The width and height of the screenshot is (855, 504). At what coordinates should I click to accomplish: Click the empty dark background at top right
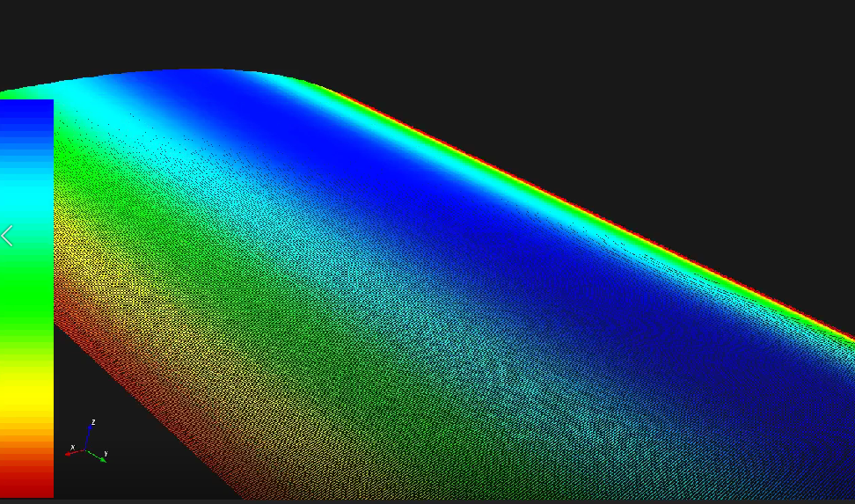coord(704,70)
